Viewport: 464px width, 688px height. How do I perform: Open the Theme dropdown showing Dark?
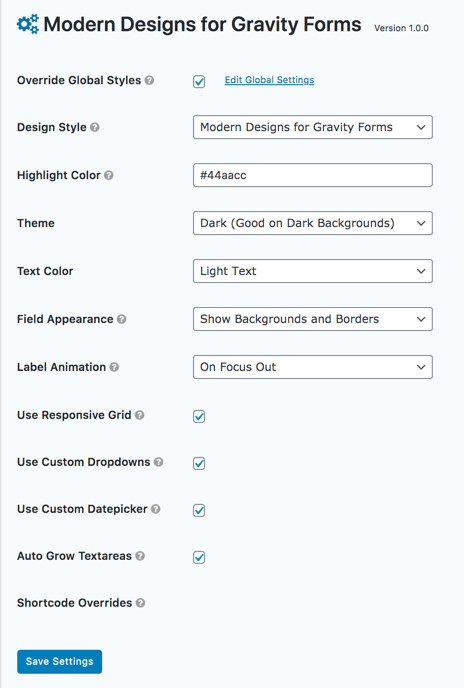[313, 223]
